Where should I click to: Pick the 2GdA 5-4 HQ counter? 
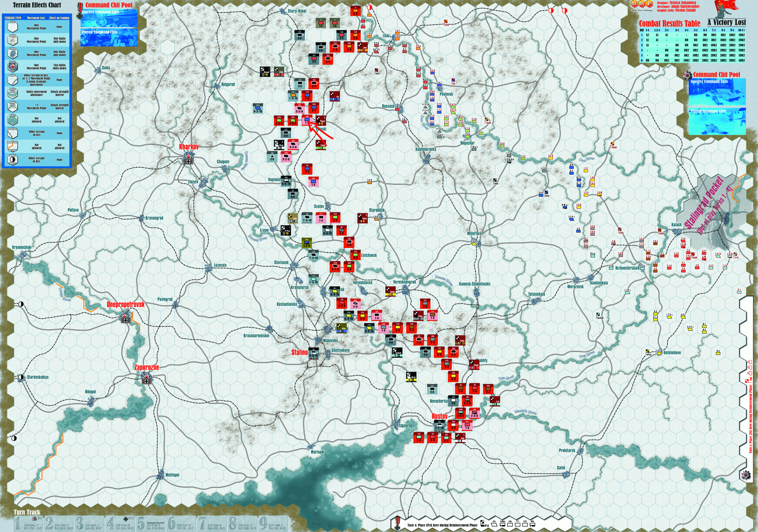pyautogui.click(x=474, y=365)
